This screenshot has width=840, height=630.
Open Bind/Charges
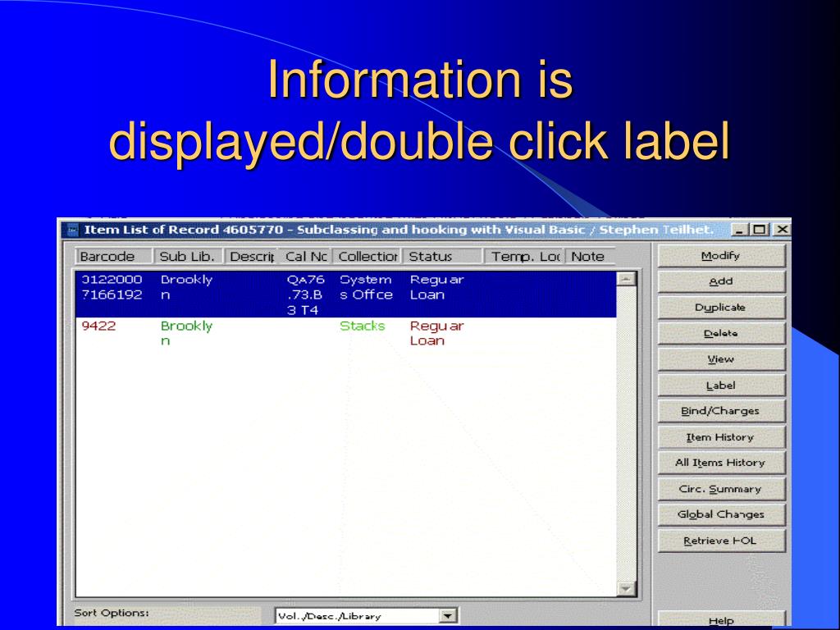click(x=720, y=411)
